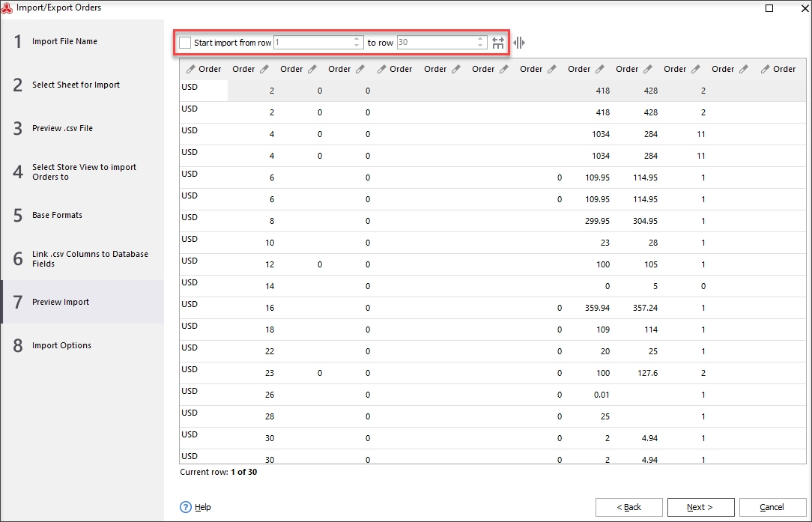Click the Next > button

coord(700,507)
